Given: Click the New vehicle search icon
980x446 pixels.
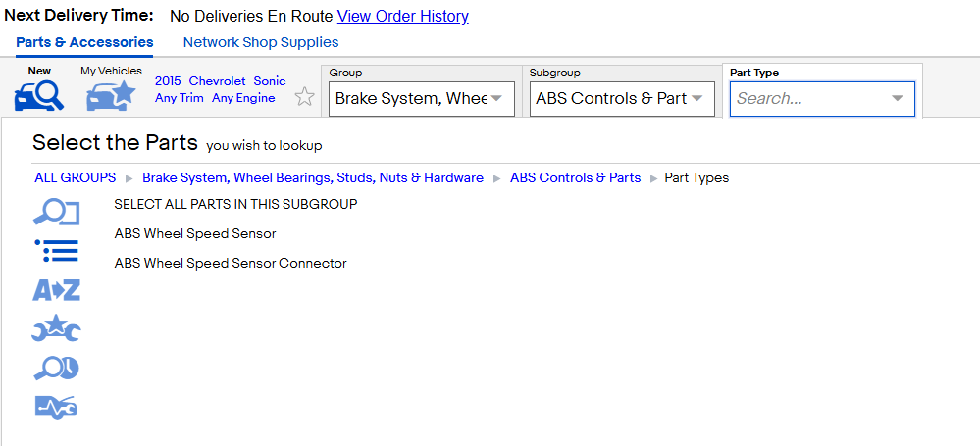Looking at the screenshot, I should (x=39, y=96).
